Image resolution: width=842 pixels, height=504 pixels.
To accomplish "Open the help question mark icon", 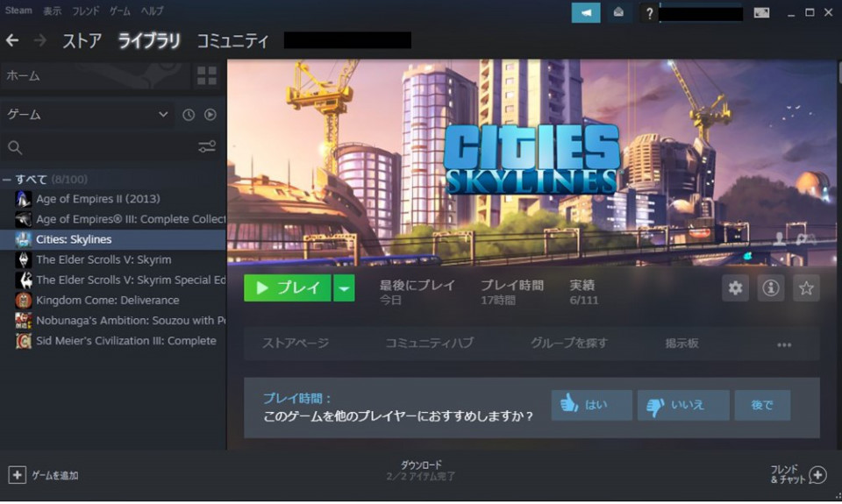I will 649,13.
